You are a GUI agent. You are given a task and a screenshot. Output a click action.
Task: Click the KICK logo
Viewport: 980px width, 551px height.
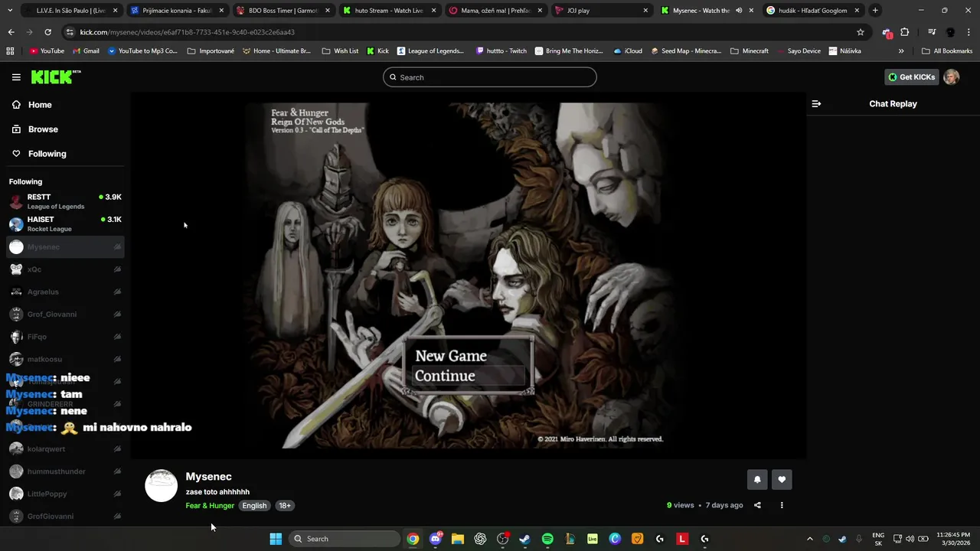coord(56,77)
